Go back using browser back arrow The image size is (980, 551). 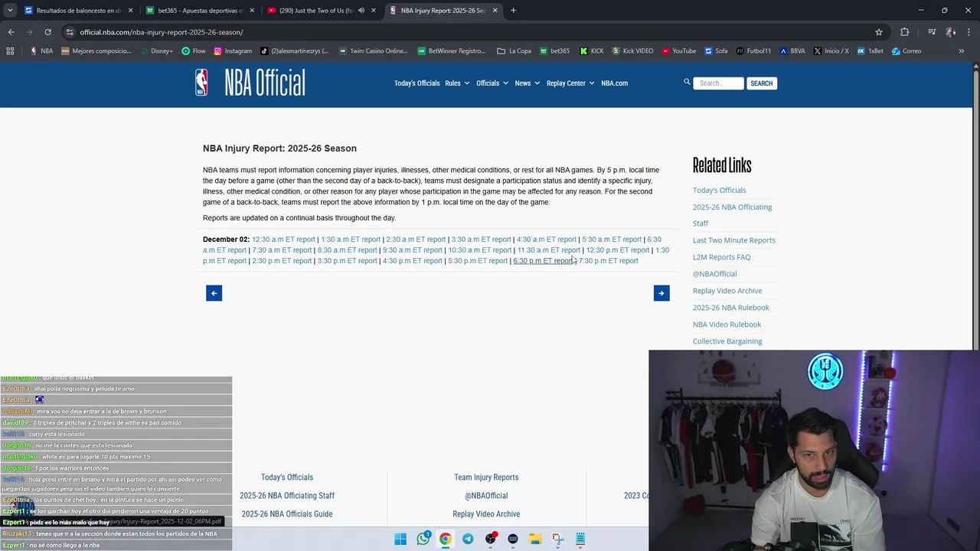11,32
